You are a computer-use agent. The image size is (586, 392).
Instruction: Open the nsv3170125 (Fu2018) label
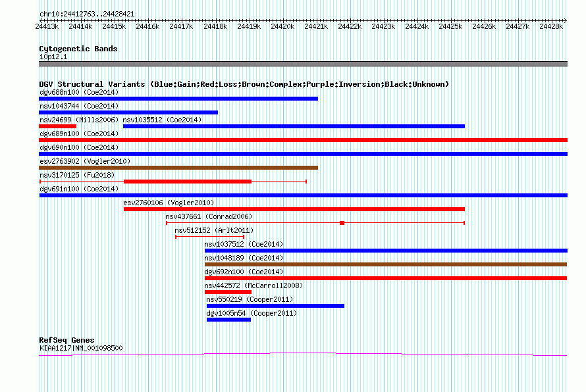click(x=77, y=175)
